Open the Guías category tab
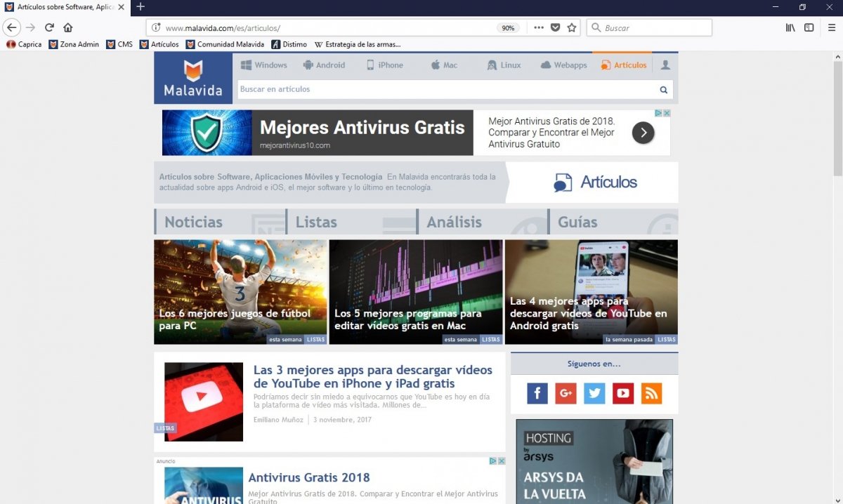The width and height of the screenshot is (843, 504). tap(613, 222)
